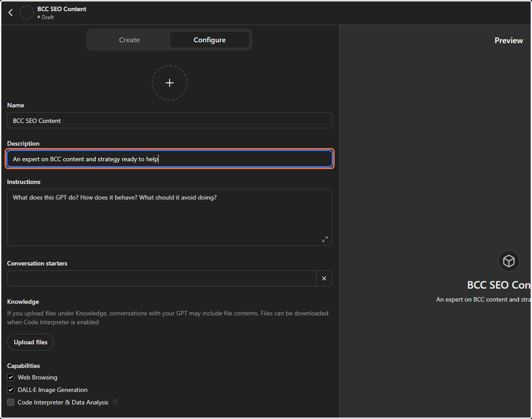The width and height of the screenshot is (532, 419).
Task: Open the Code Interpreter help question mark
Action: tap(115, 402)
